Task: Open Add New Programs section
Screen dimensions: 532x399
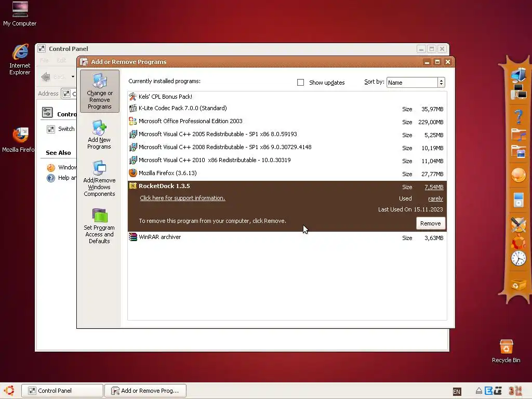Action: tap(99, 135)
